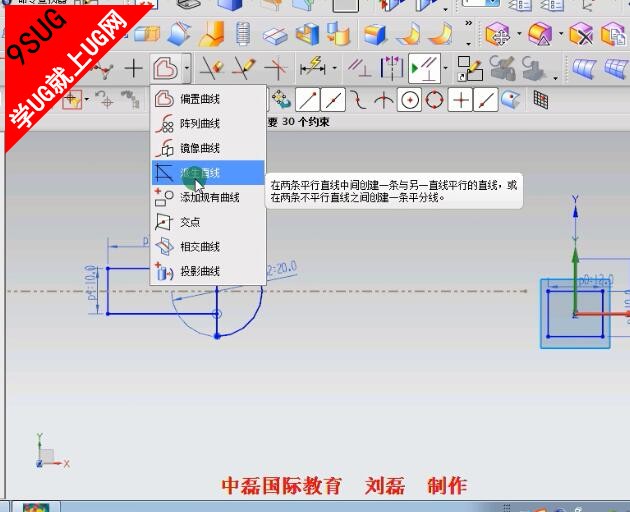Expand the feature toolbar overflow chevron
This screenshot has width=630, height=512.
[468, 23]
